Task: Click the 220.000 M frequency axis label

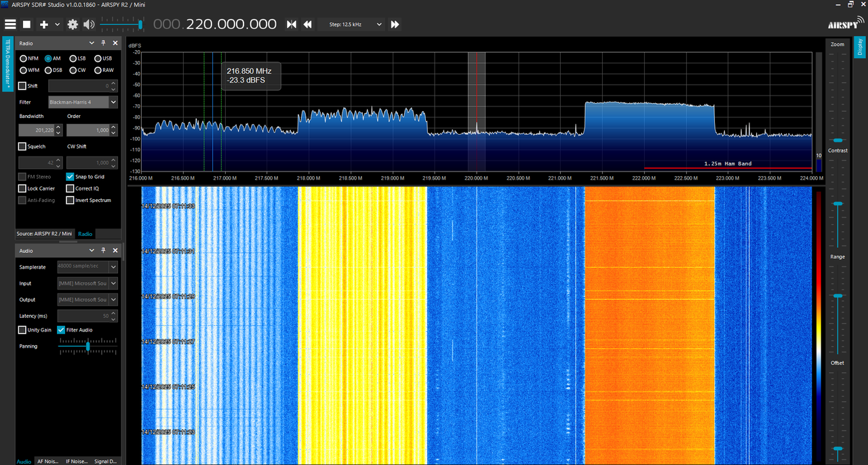Action: [476, 178]
